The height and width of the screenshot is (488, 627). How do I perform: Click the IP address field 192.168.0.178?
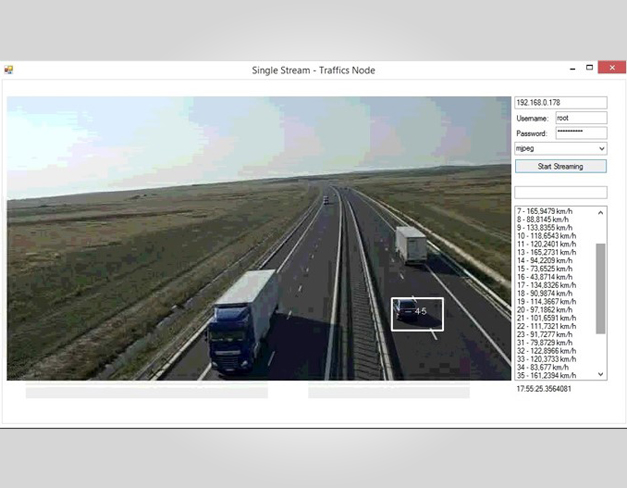(x=560, y=102)
